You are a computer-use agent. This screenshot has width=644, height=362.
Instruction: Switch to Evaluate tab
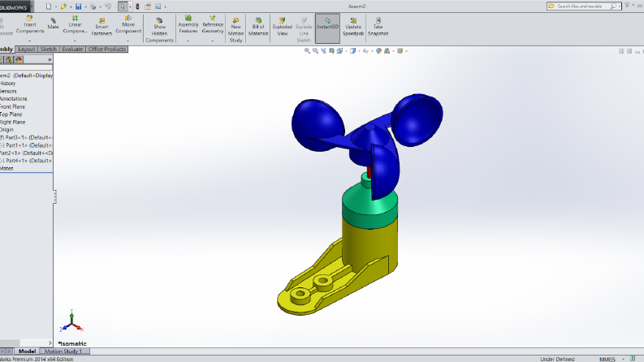coord(72,50)
